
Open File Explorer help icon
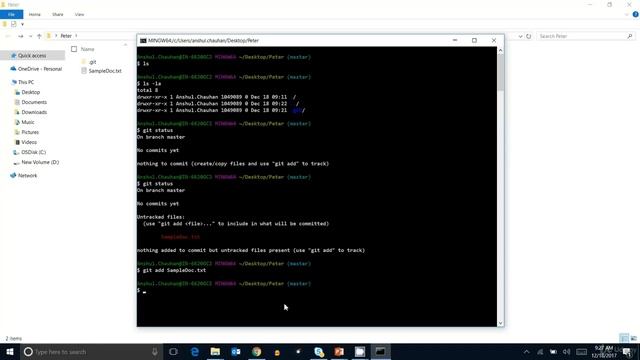pos(635,14)
